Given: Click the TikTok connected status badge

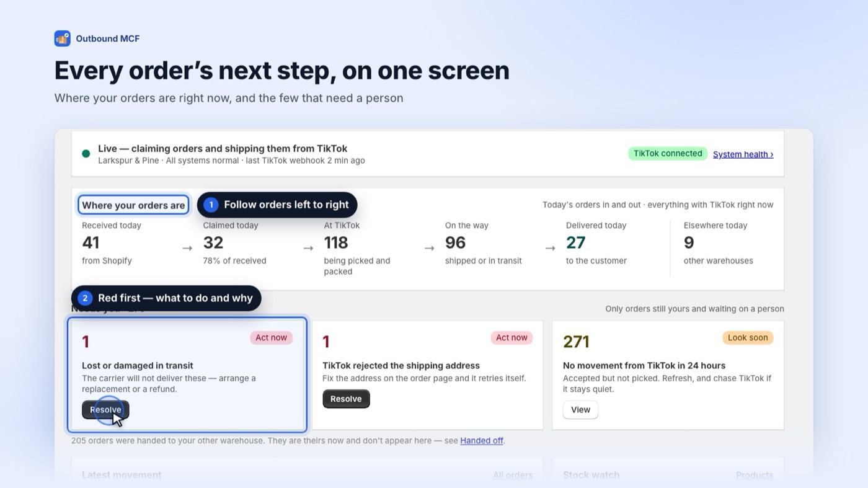Looking at the screenshot, I should pos(668,154).
